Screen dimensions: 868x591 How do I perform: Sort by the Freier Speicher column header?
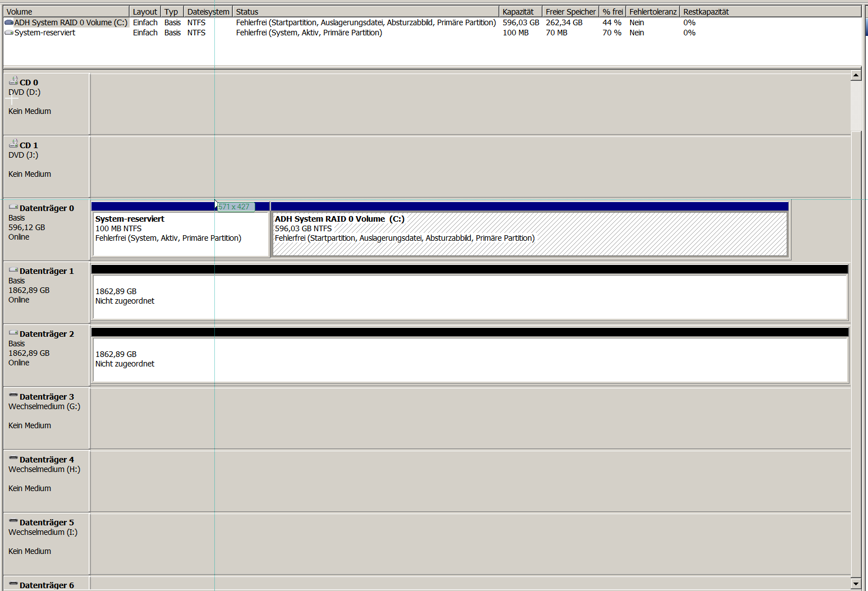[x=571, y=11]
